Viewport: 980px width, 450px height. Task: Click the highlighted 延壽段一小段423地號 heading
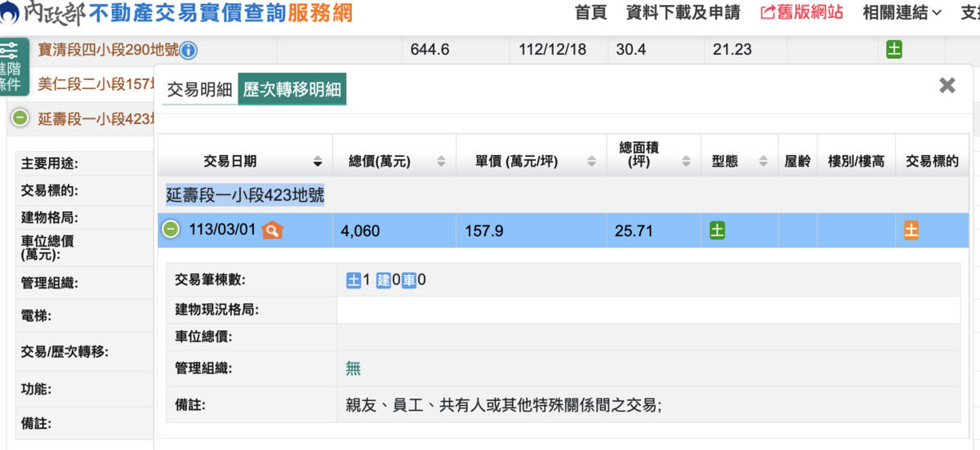245,196
